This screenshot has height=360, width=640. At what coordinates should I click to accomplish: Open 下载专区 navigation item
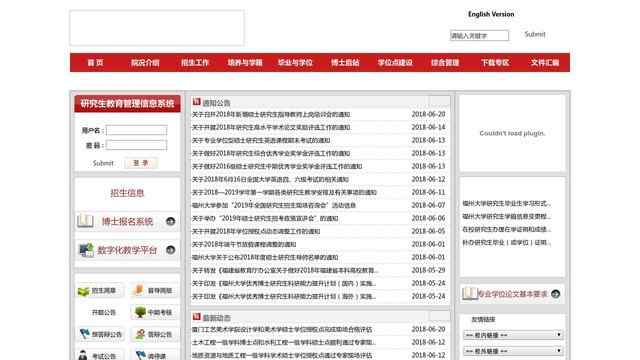click(495, 62)
